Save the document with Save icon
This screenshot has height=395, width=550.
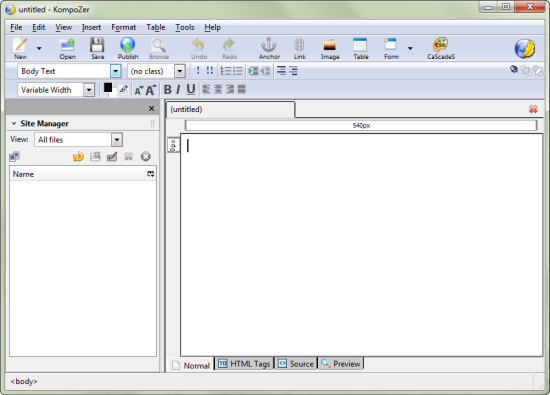[97, 48]
